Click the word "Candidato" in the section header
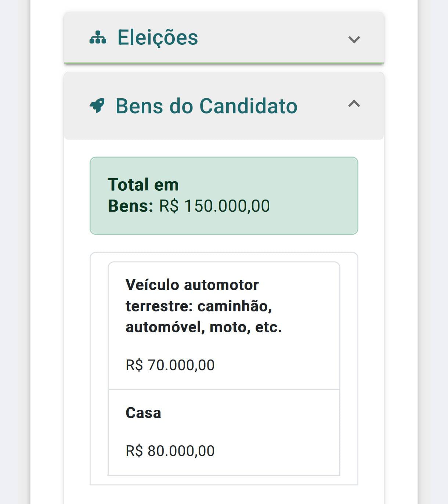448x504 pixels. pyautogui.click(x=248, y=106)
